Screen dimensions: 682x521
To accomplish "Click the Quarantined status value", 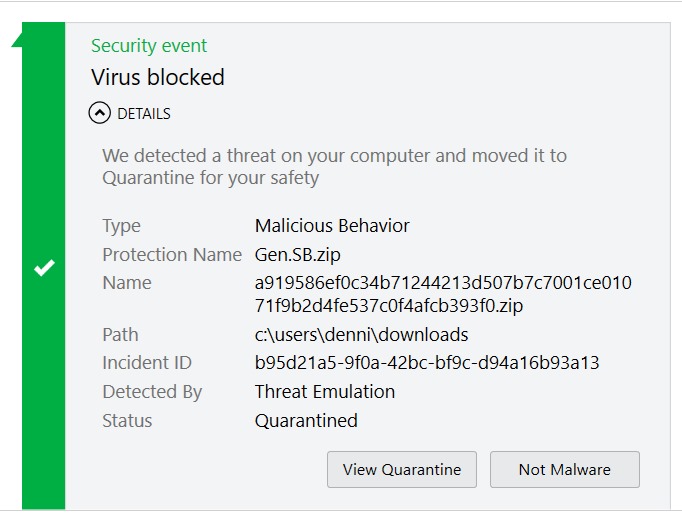I will [x=306, y=420].
